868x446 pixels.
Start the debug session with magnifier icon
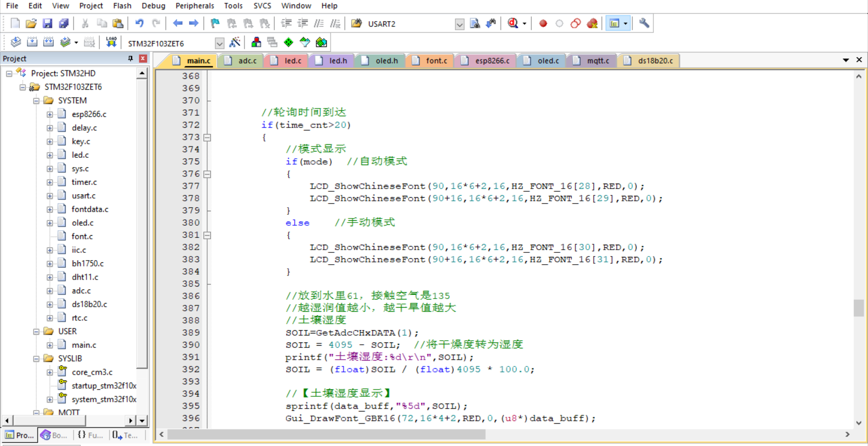(513, 24)
